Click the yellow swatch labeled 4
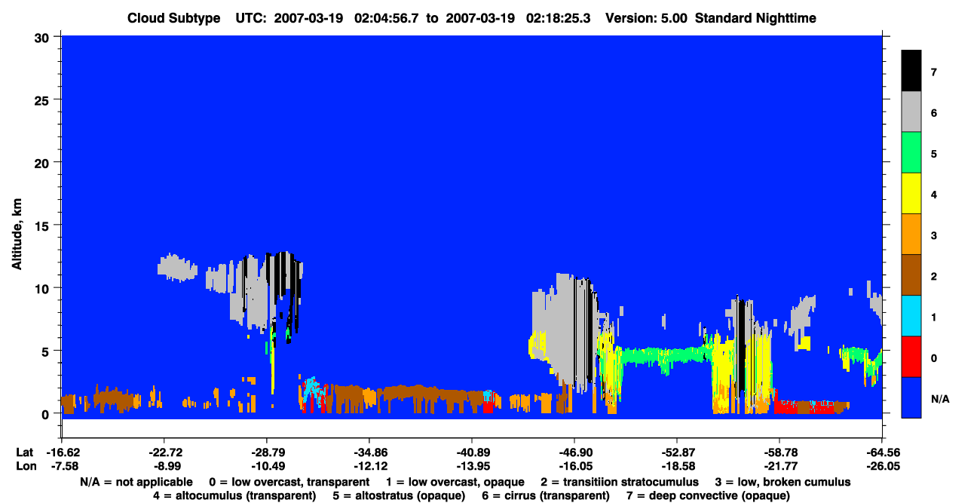The image size is (980, 503). (x=911, y=193)
